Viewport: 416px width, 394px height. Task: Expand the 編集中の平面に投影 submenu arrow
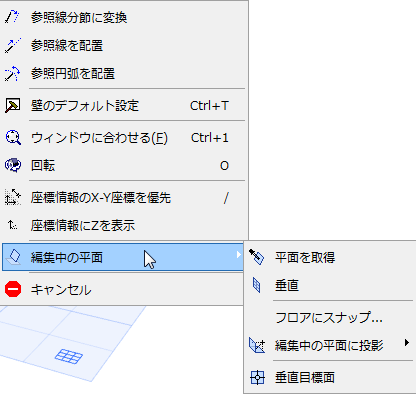pos(406,343)
